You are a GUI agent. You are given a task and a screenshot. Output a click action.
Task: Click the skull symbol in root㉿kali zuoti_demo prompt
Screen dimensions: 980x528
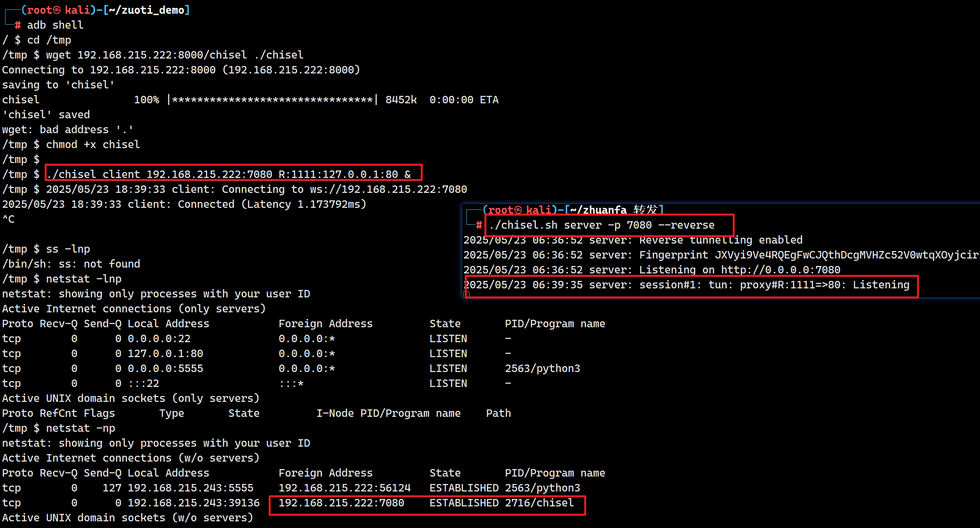(x=57, y=10)
